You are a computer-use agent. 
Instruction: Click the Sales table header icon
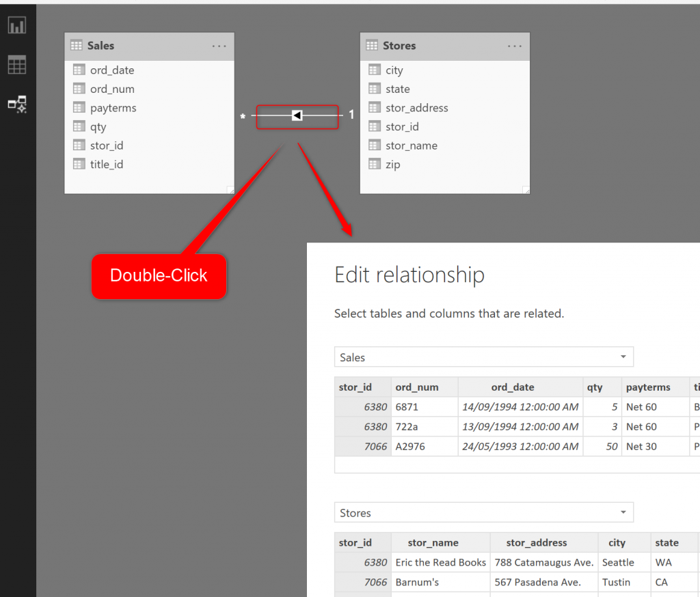(x=77, y=46)
